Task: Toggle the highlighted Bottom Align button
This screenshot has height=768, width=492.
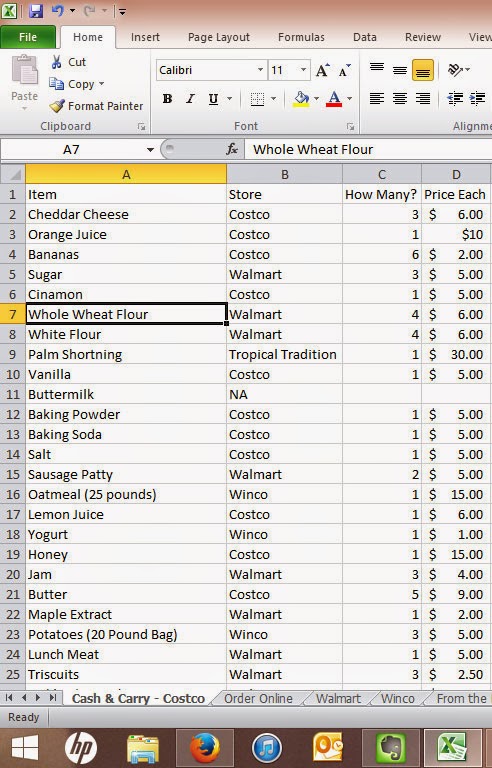Action: click(x=423, y=70)
